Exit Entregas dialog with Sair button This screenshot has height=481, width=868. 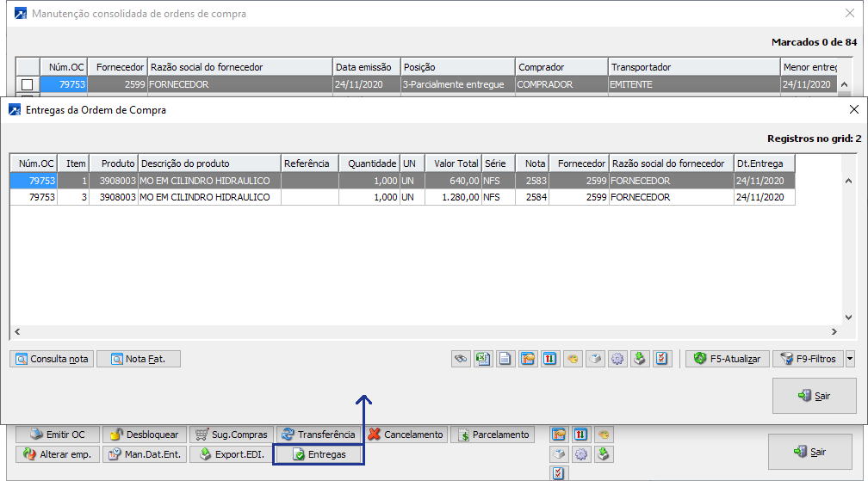coord(815,396)
